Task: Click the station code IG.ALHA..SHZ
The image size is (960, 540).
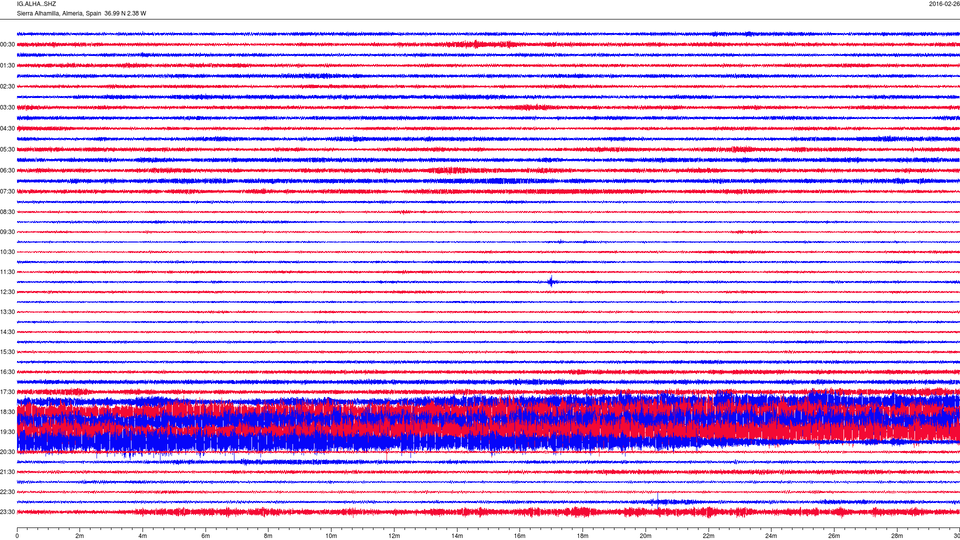Action: [36, 4]
